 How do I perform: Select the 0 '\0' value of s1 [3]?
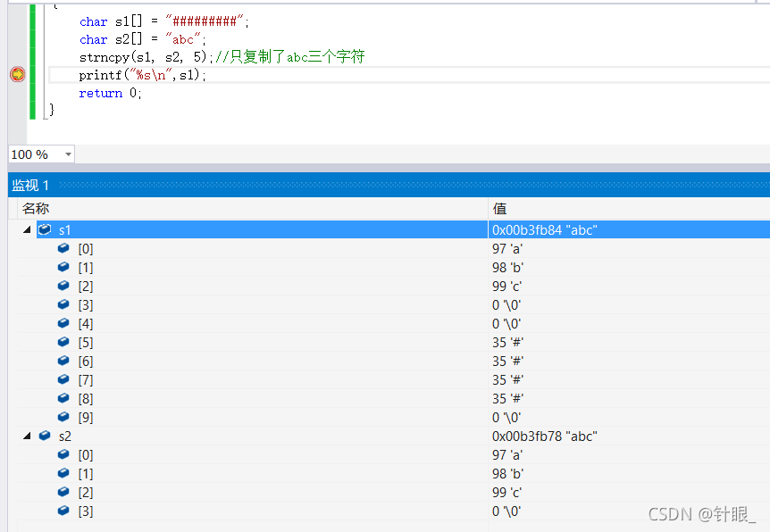pos(506,305)
